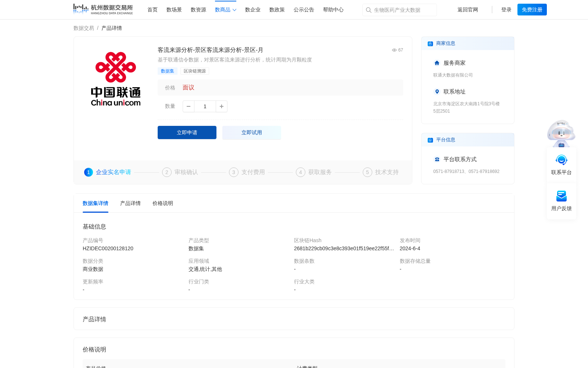Click the China Unicom product logo
Screen dimensions: 588x368
pyautogui.click(x=116, y=79)
